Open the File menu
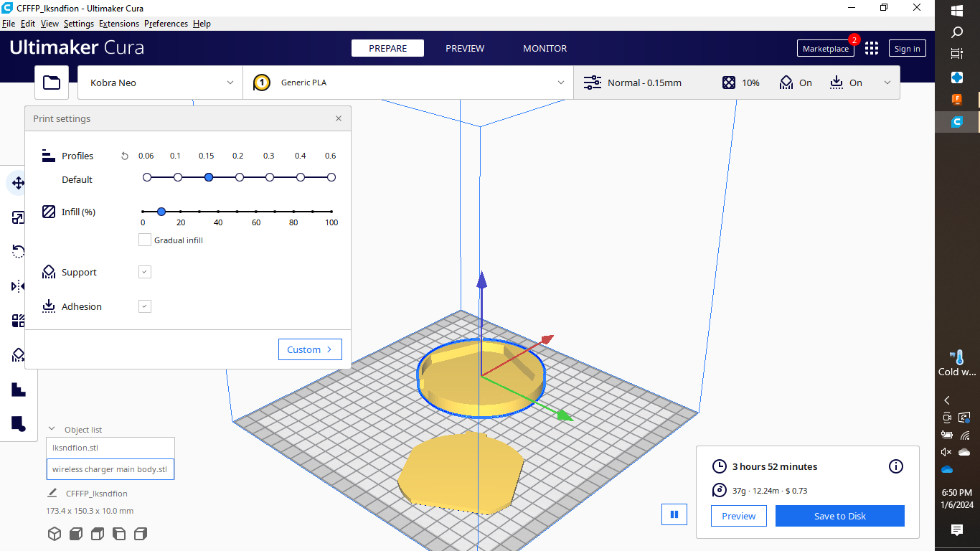Image resolution: width=980 pixels, height=551 pixels. coord(9,24)
